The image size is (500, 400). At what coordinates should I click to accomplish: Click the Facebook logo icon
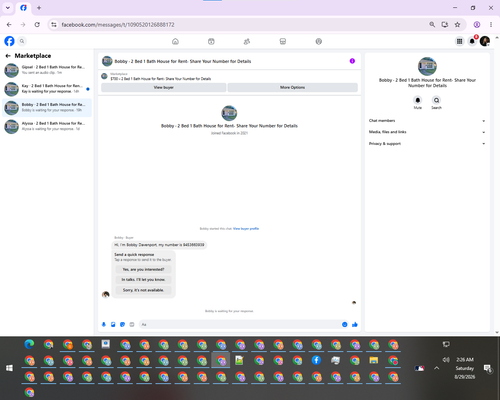pos(9,41)
